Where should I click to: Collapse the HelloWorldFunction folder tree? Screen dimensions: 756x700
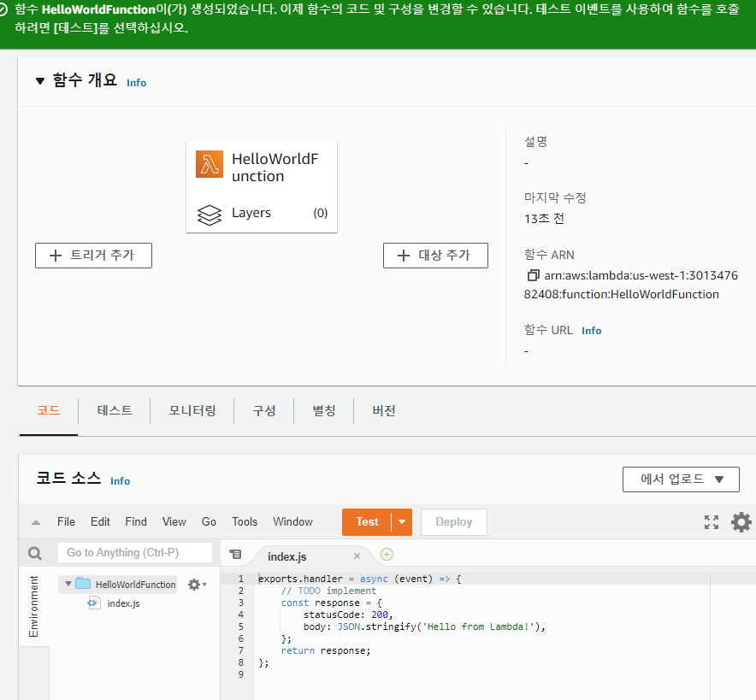click(68, 584)
